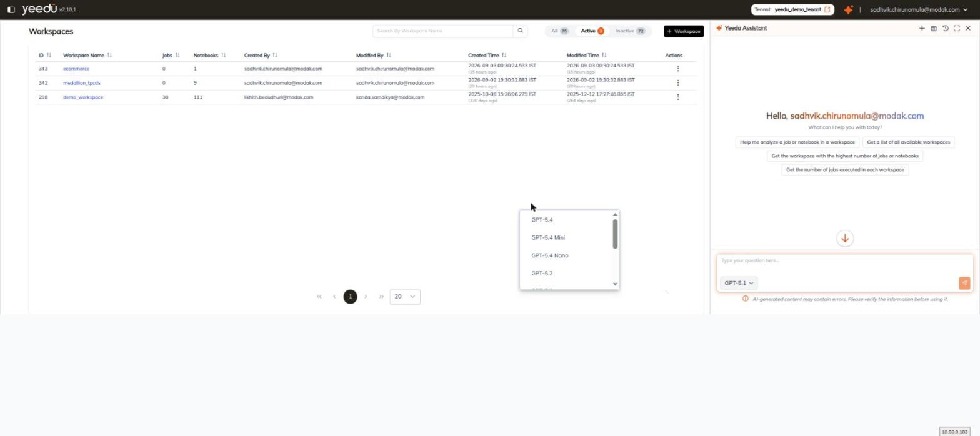Click model list scrollbar down arrow
This screenshot has width=980, height=436.
pos(616,284)
